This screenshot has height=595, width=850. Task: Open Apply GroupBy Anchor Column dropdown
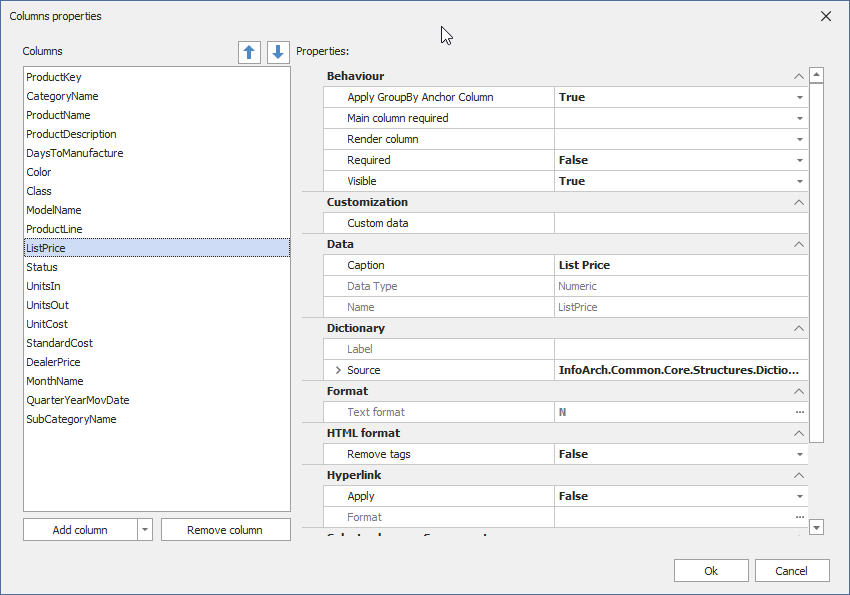pyautogui.click(x=799, y=98)
